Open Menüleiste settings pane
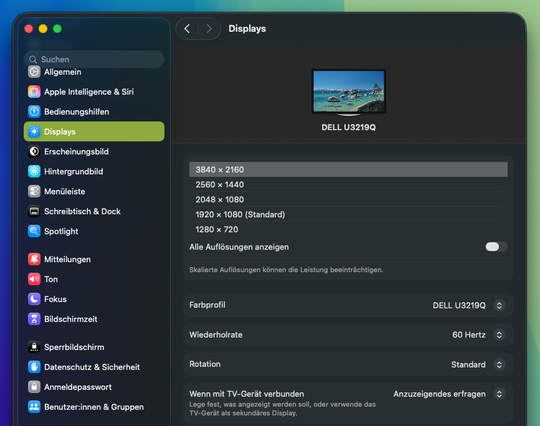This screenshot has height=426, width=540. (94, 191)
